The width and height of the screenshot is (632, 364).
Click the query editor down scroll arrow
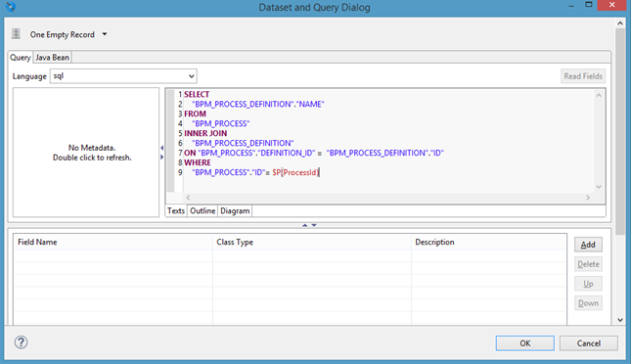tap(599, 187)
